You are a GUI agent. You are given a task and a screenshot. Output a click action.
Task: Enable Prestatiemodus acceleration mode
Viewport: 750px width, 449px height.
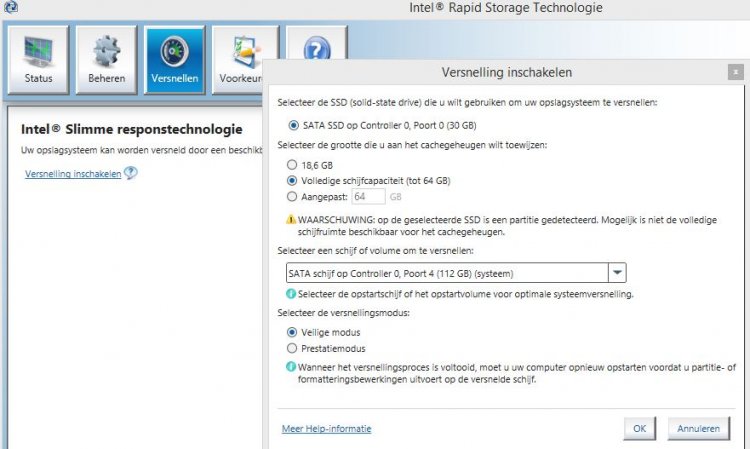291,348
